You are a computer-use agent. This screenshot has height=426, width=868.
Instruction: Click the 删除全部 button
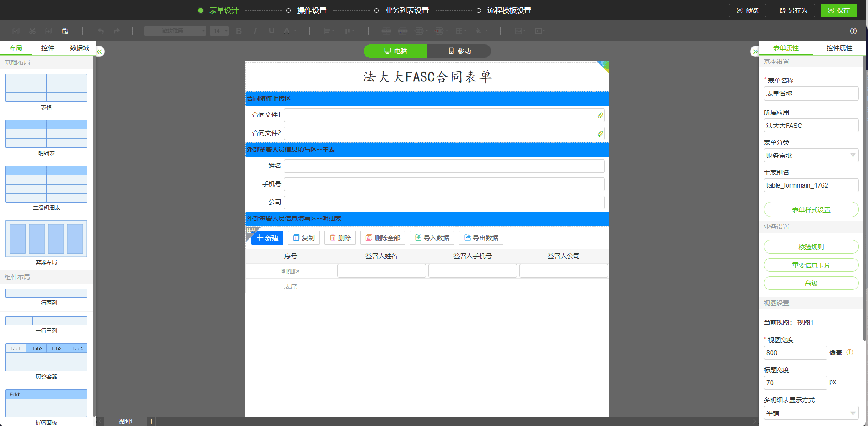pos(383,238)
